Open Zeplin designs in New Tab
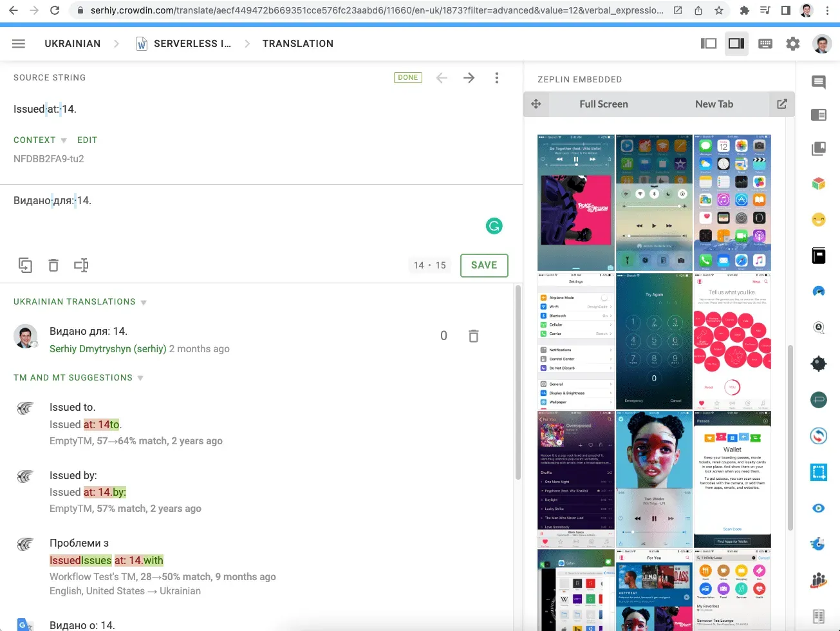 (x=714, y=104)
